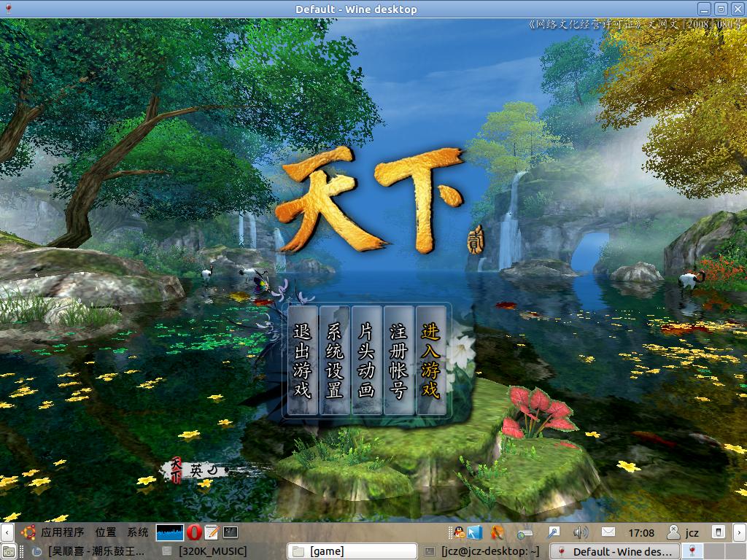Toggle the 英 English input mode indicator
This screenshot has height=560, width=747.
tap(196, 470)
